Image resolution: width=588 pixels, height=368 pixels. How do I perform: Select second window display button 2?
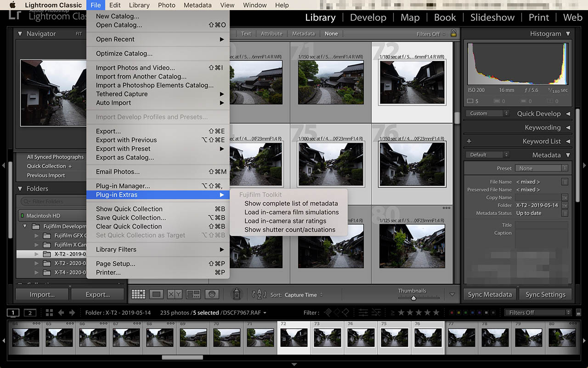point(30,313)
